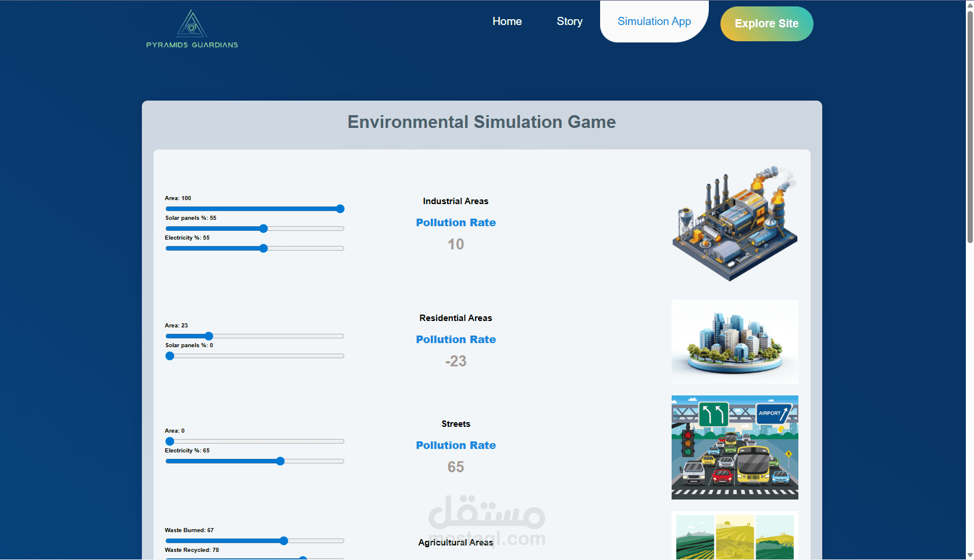Click the 'Electricity %: 65' label
The width and height of the screenshot is (974, 560).
click(x=187, y=451)
